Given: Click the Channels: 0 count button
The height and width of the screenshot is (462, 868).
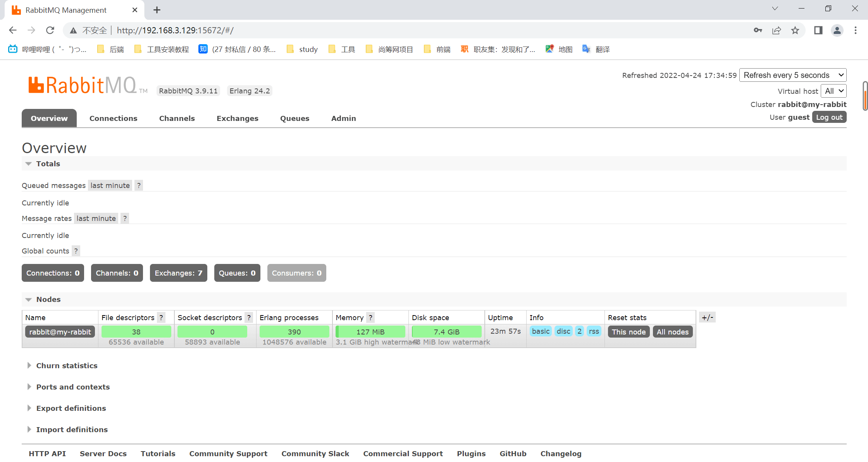Looking at the screenshot, I should 117,273.
